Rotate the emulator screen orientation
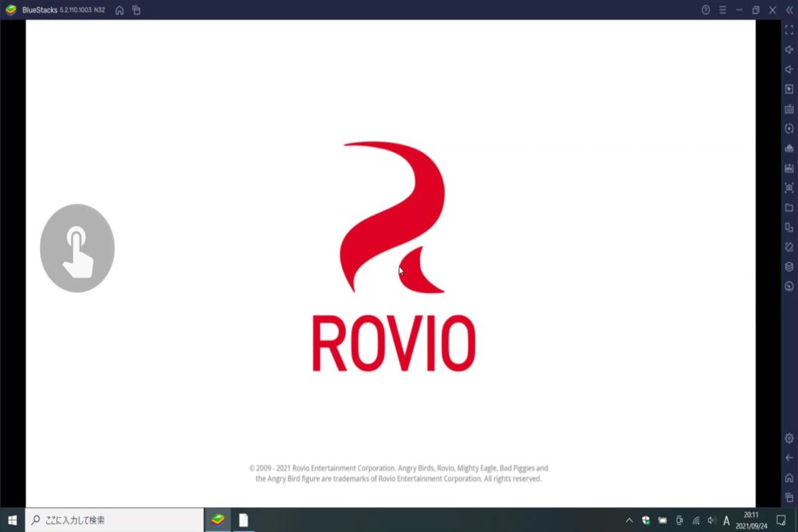The height and width of the screenshot is (532, 798). 789,227
